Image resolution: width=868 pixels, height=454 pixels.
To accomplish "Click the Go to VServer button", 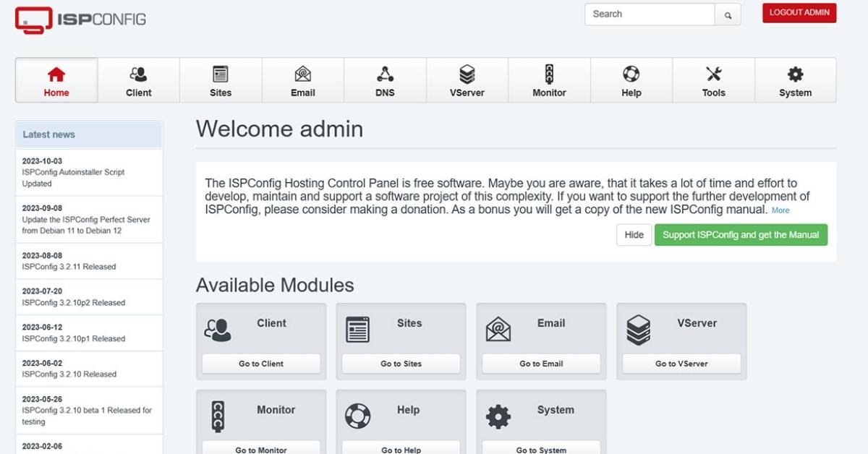I will click(x=681, y=364).
